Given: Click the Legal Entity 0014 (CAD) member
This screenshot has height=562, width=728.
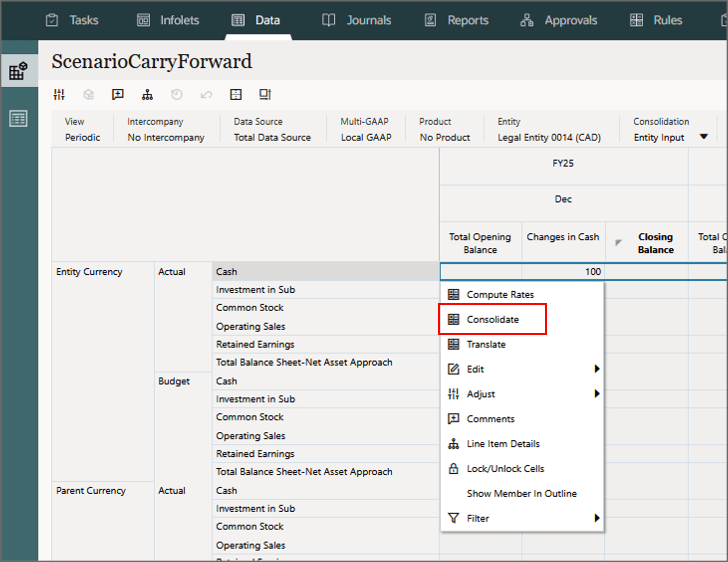Looking at the screenshot, I should click(x=549, y=138).
